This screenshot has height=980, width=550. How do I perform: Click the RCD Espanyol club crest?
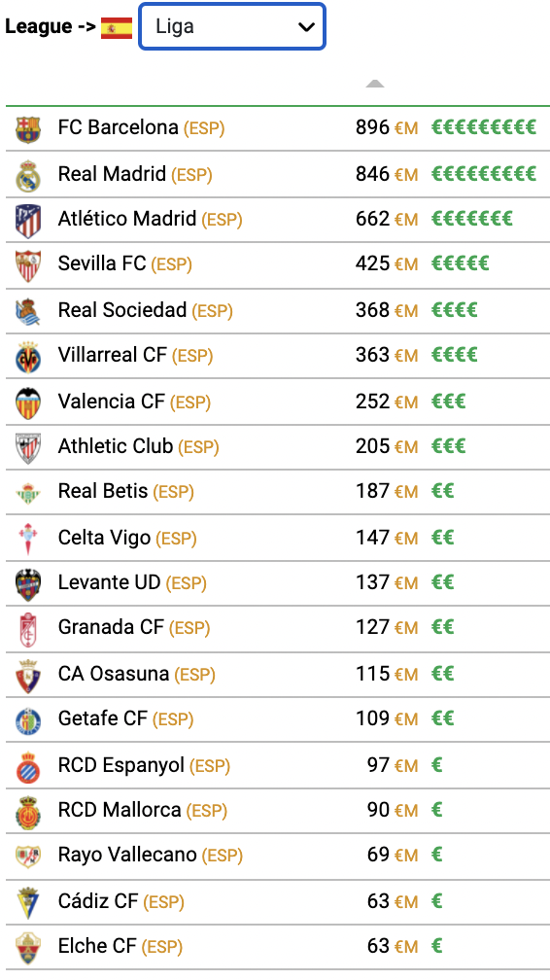coord(28,766)
